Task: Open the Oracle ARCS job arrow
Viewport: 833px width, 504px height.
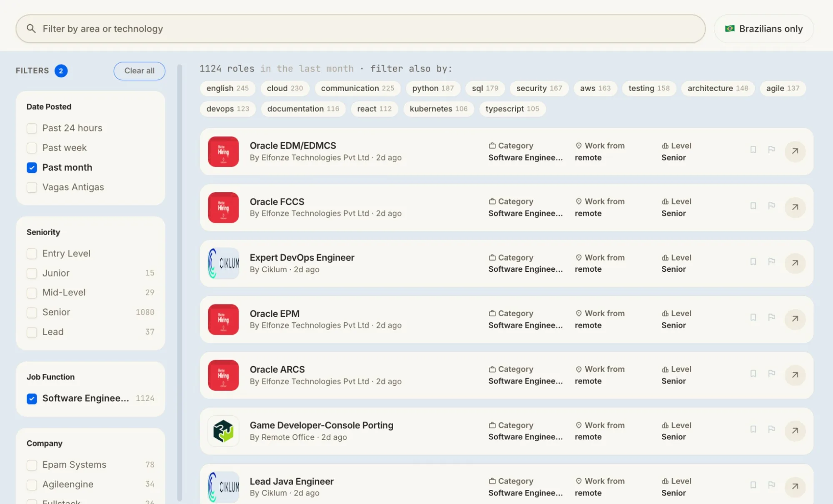Action: [x=795, y=375]
